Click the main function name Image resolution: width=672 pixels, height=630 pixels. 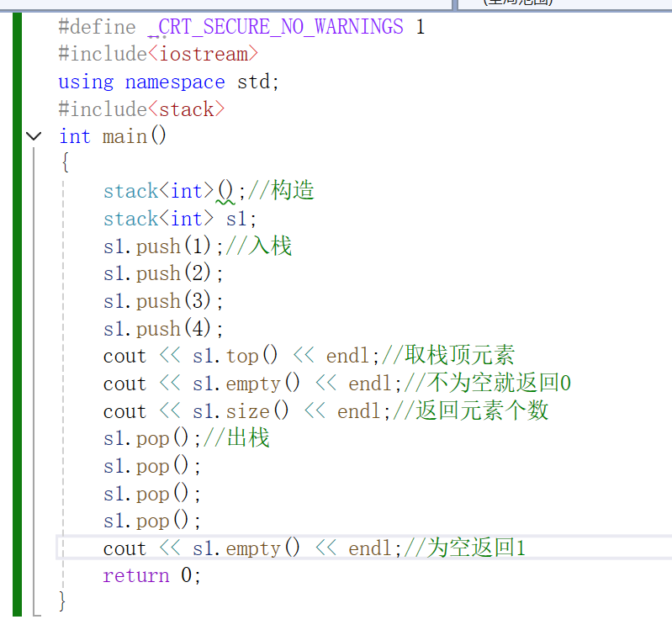pos(124,136)
